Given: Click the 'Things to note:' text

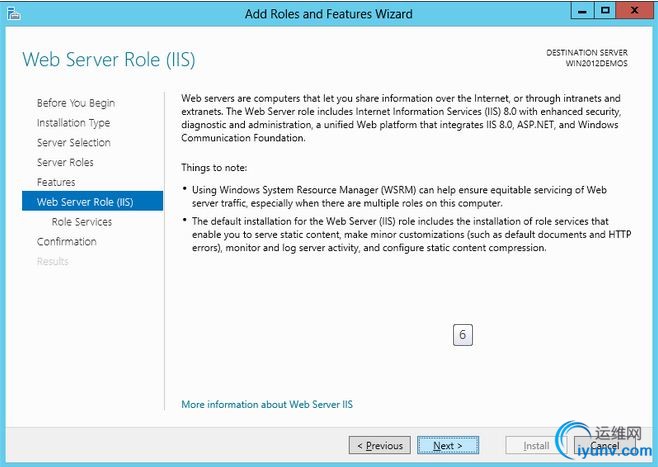Looking at the screenshot, I should (x=214, y=168).
